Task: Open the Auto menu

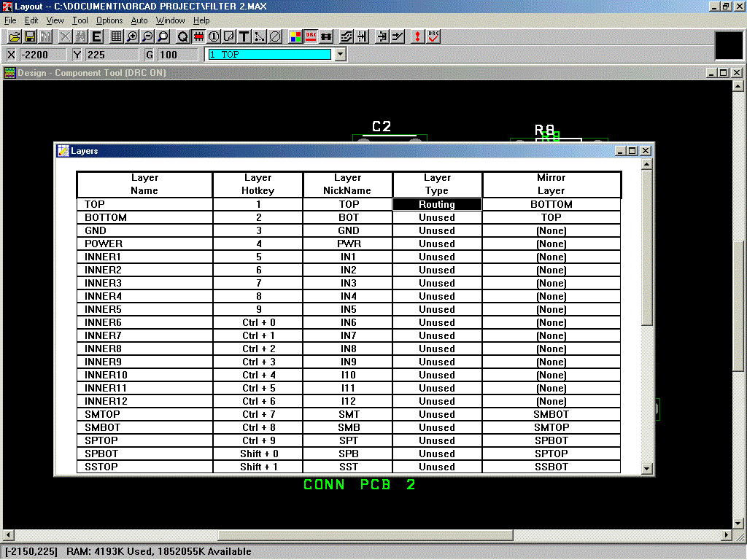Action: coord(139,20)
